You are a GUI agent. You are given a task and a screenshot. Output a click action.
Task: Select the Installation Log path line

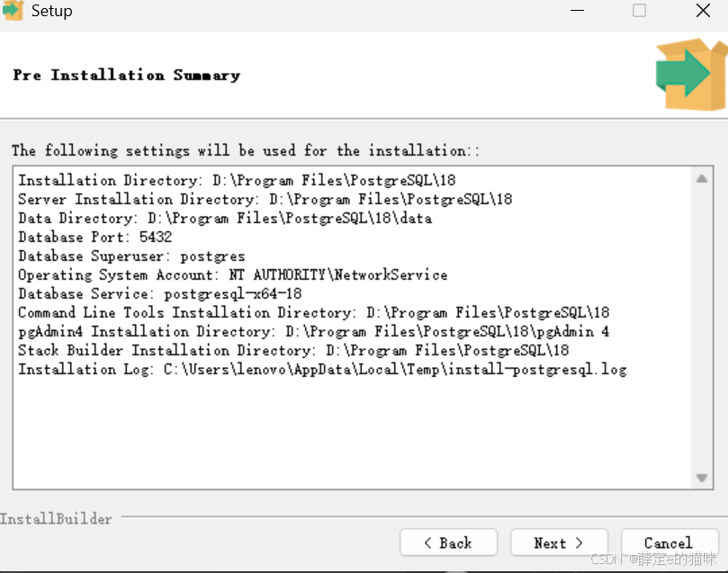tap(323, 370)
